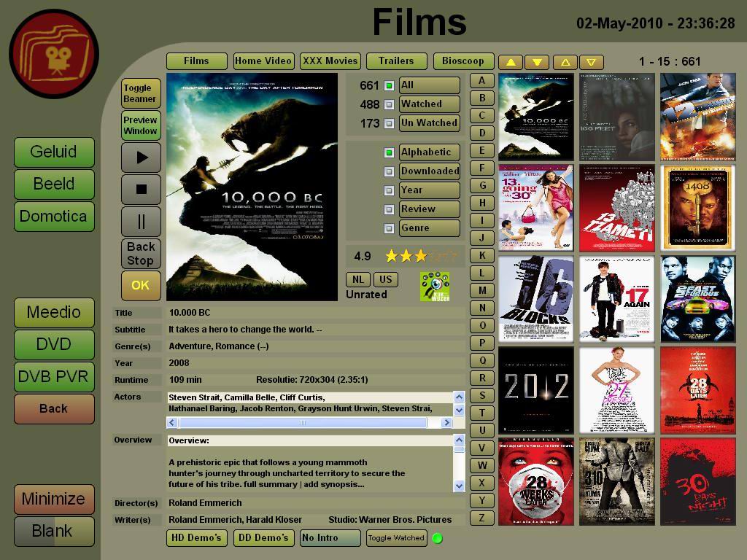
Task: Jump to movies starting with B
Action: pyautogui.click(x=482, y=98)
